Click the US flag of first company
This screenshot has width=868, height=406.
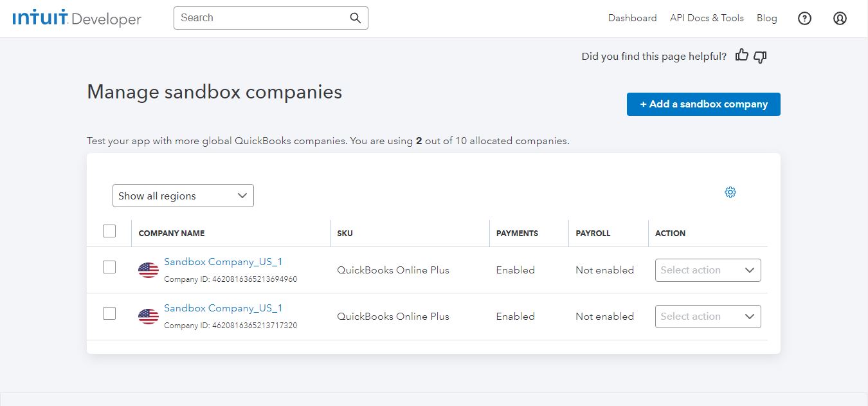[149, 270]
